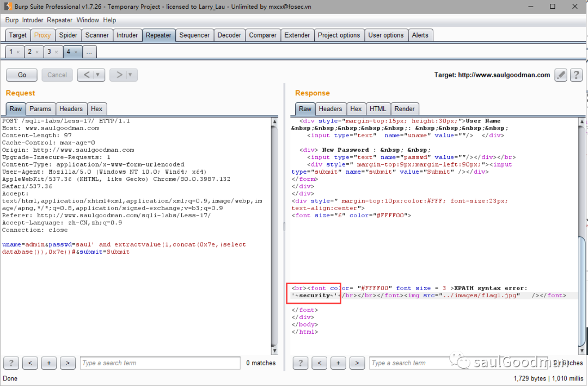Edit target with the pencil icon

pos(561,75)
